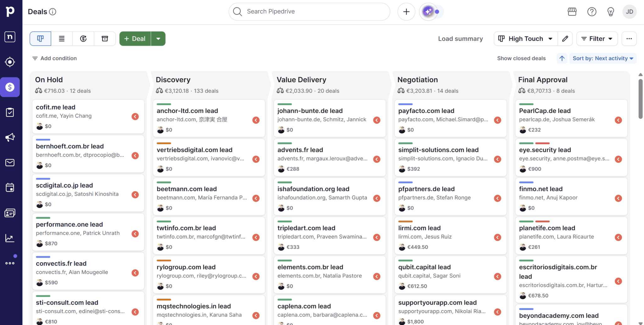Open Contacts card icon in sidebar
This screenshot has height=325, width=644.
pyautogui.click(x=10, y=213)
